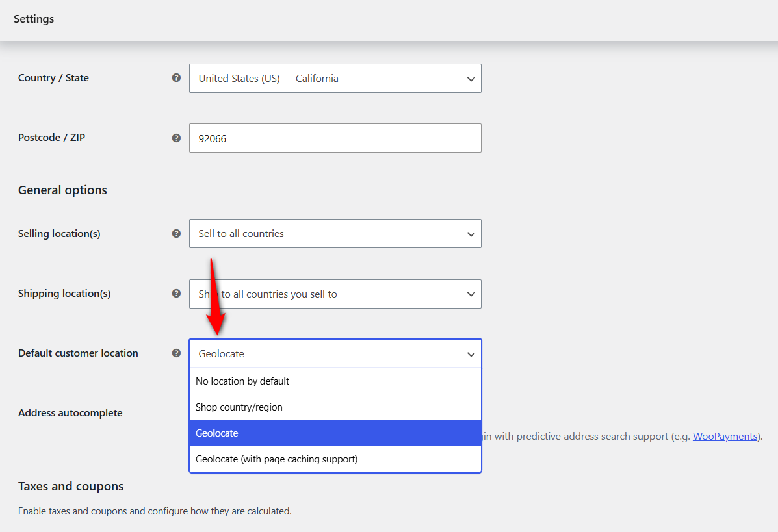The height and width of the screenshot is (532, 778).
Task: Click the 'Address autocomplete' label
Action: coord(70,413)
